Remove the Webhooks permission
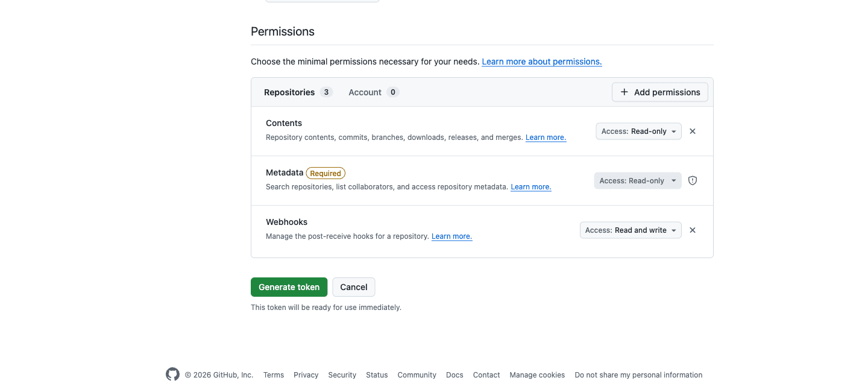 693,230
